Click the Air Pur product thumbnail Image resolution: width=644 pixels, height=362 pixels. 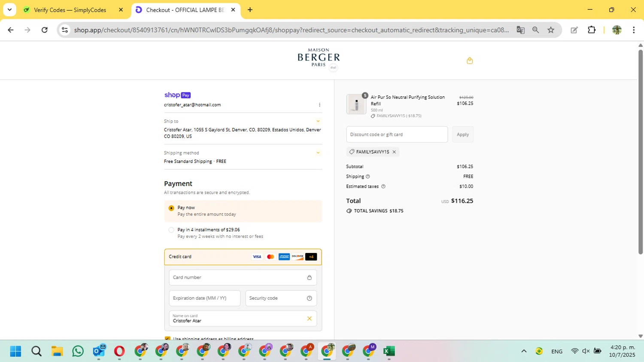[356, 104]
